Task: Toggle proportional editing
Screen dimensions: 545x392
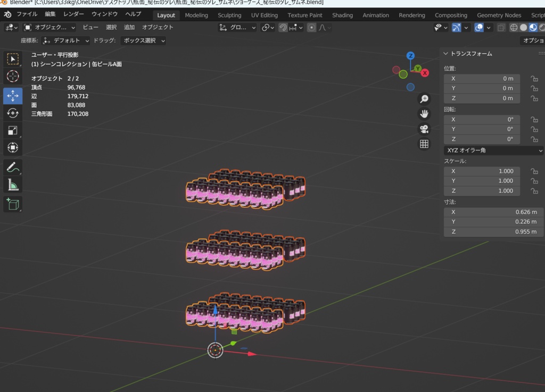Action: pos(312,28)
